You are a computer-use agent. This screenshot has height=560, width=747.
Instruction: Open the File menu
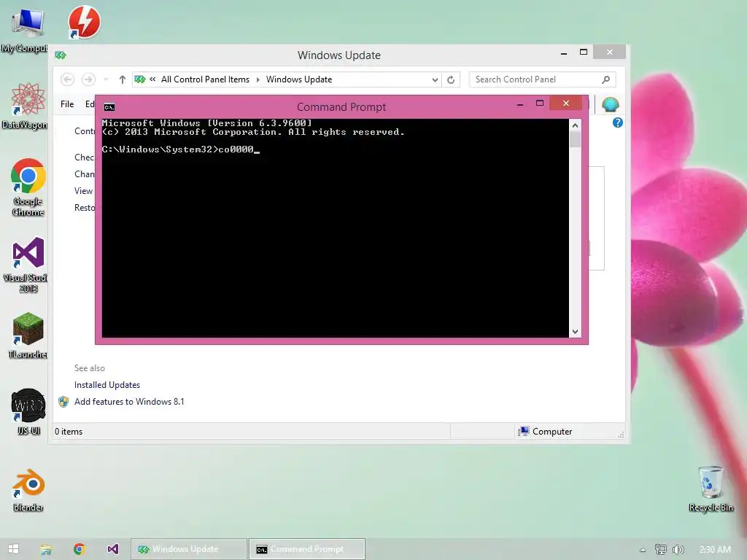pyautogui.click(x=67, y=104)
